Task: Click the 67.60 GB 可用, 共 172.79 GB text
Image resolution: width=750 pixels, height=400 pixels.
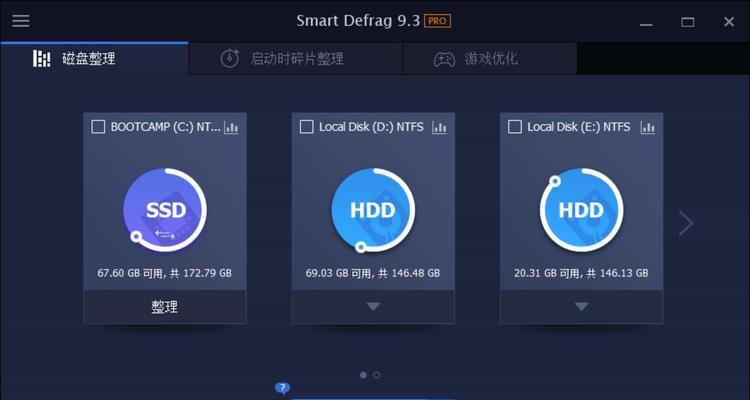Action: click(x=165, y=273)
